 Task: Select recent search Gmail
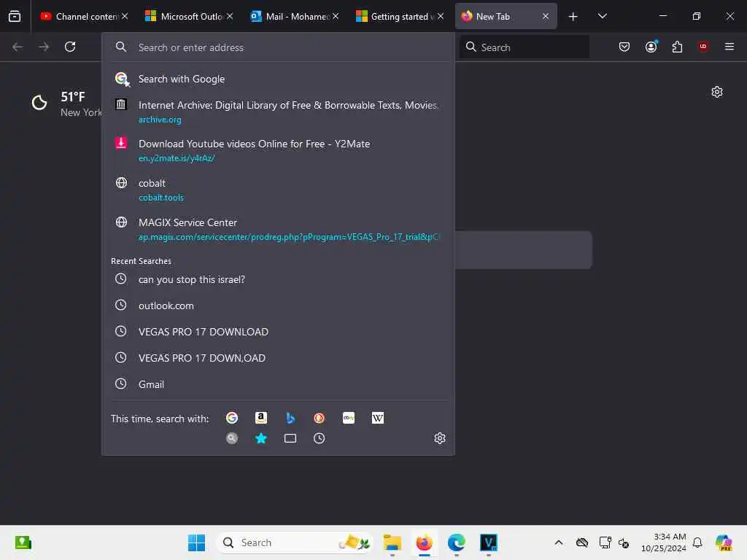point(278,384)
